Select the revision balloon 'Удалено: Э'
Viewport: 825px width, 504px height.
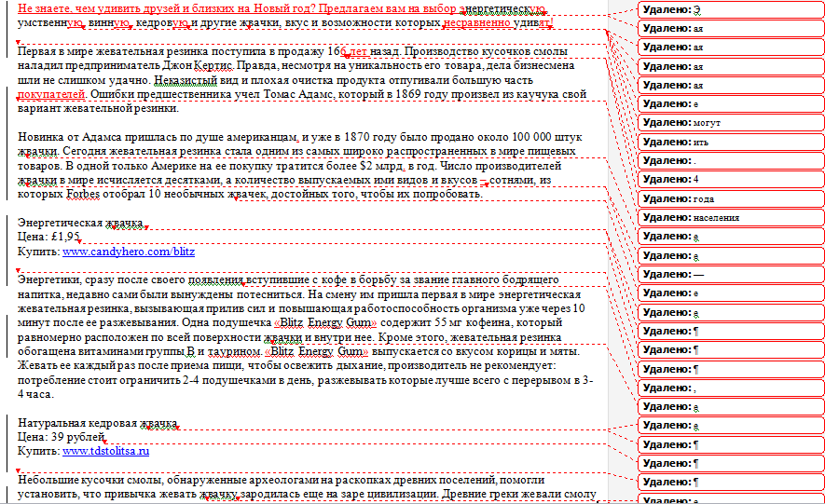[731, 10]
